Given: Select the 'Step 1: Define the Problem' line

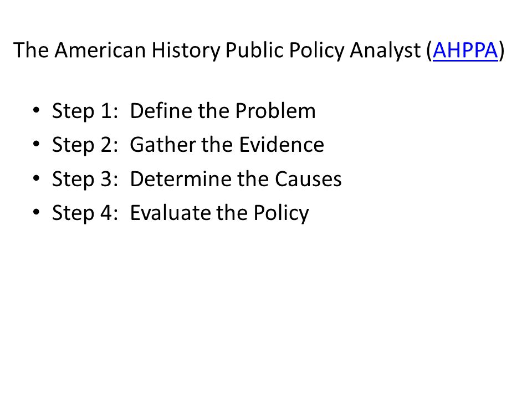Looking at the screenshot, I should coord(183,111).
